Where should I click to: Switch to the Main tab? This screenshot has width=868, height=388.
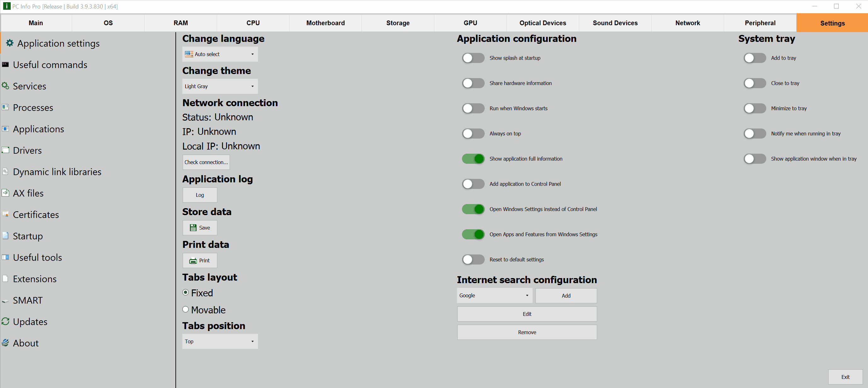tap(36, 23)
